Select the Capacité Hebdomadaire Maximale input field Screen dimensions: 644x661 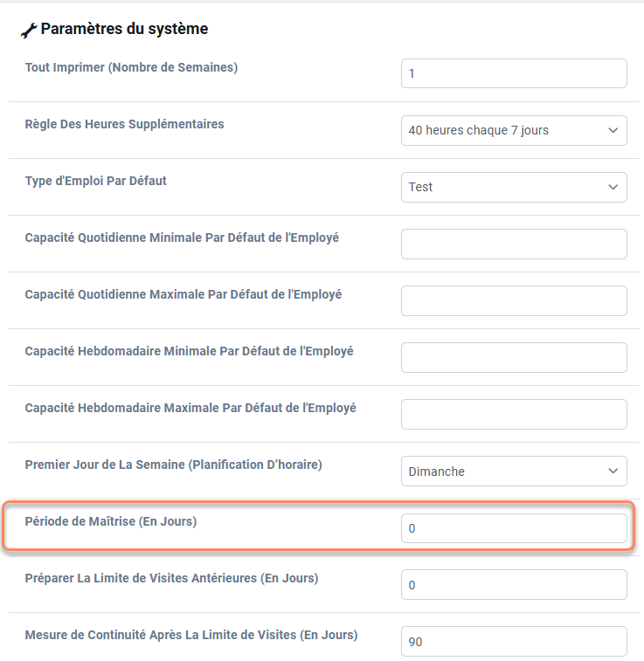[x=514, y=415]
